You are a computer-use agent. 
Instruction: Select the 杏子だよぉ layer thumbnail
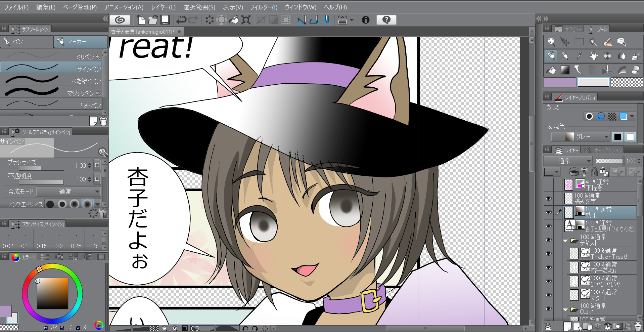pyautogui.click(x=574, y=267)
